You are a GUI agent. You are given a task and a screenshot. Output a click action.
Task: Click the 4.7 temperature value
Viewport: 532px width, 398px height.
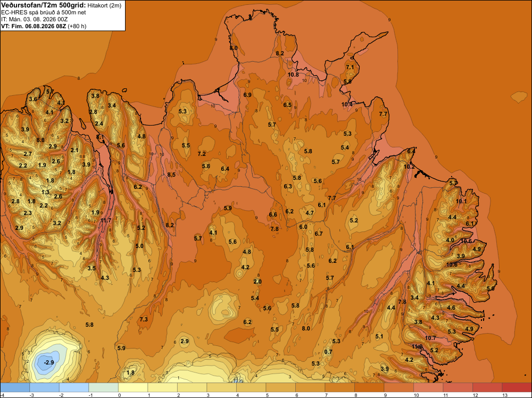click(310, 213)
